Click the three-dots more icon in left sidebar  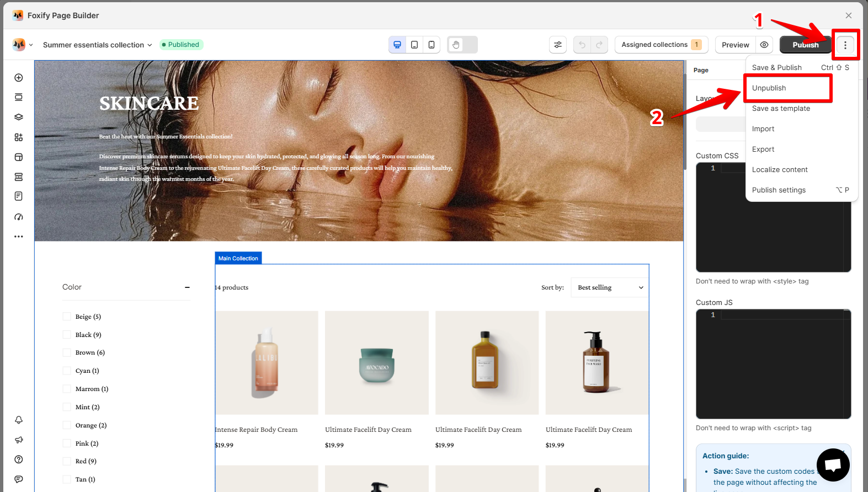pyautogui.click(x=19, y=237)
